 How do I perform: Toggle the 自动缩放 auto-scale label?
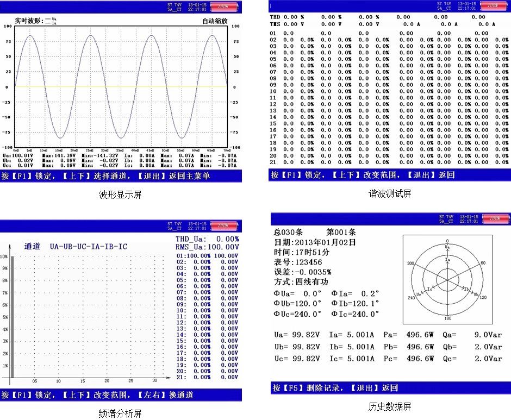point(214,21)
